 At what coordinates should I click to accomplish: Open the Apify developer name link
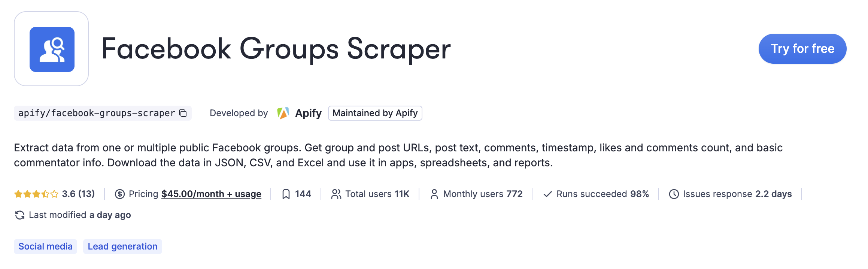[308, 113]
